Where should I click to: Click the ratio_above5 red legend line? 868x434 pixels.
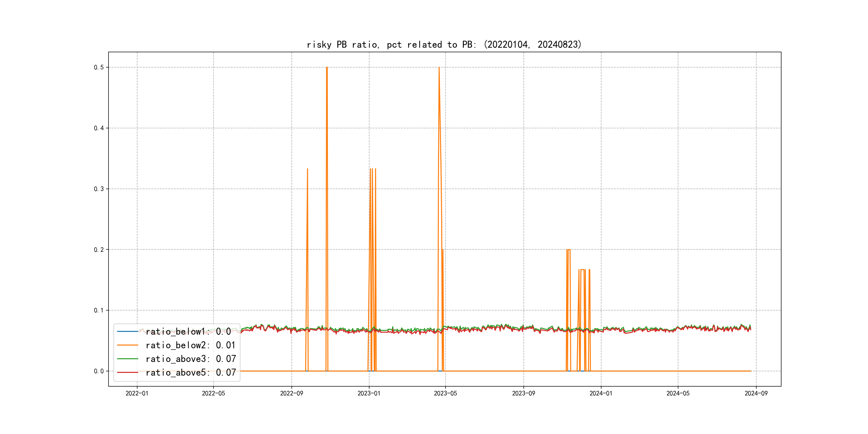[127, 372]
